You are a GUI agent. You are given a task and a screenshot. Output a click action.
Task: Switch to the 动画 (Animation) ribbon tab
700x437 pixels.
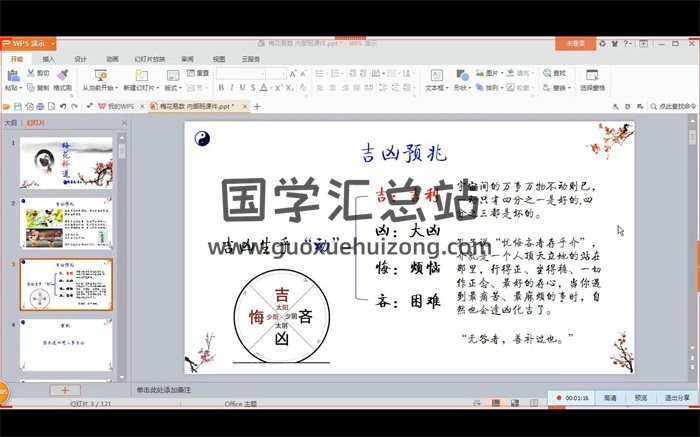point(112,59)
